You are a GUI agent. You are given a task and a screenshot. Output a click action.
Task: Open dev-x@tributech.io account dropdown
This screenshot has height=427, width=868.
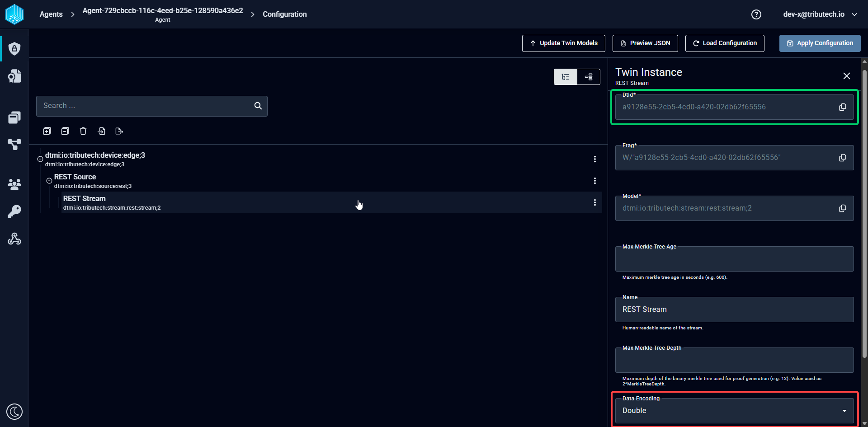(x=820, y=14)
